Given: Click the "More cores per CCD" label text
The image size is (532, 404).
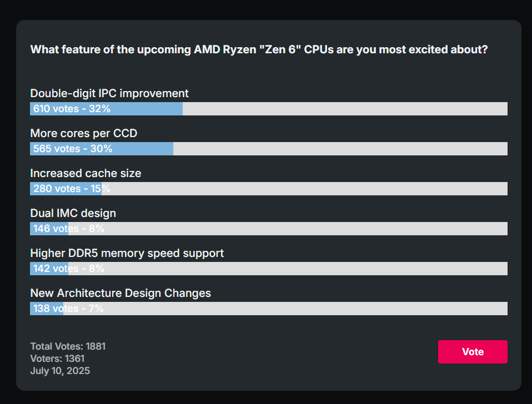Looking at the screenshot, I should 84,133.
